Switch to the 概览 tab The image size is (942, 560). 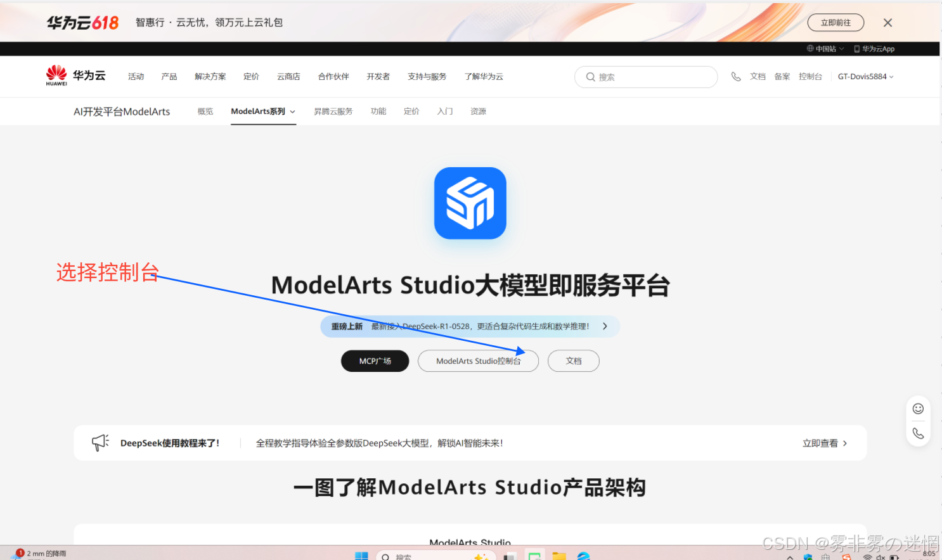[x=205, y=111]
